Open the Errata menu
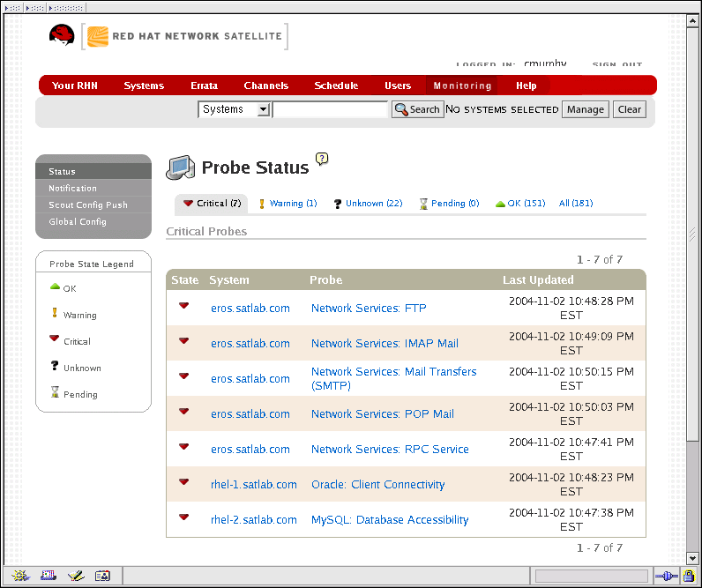 point(204,86)
